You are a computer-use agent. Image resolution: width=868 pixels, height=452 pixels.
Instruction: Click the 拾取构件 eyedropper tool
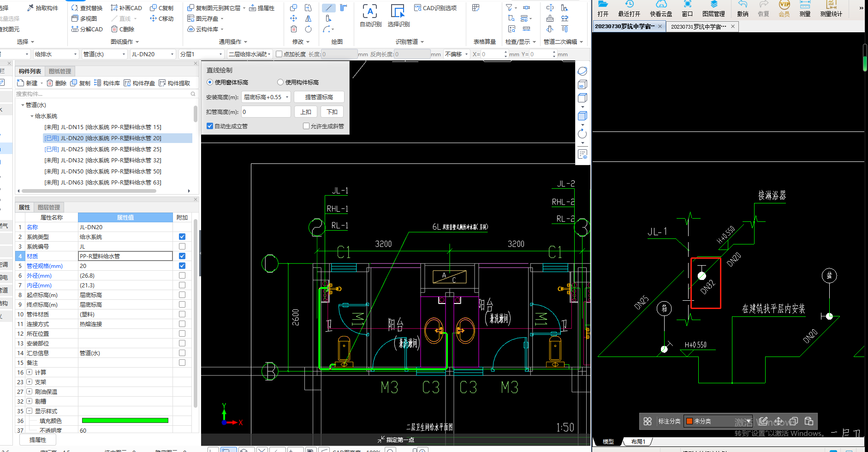(x=43, y=8)
